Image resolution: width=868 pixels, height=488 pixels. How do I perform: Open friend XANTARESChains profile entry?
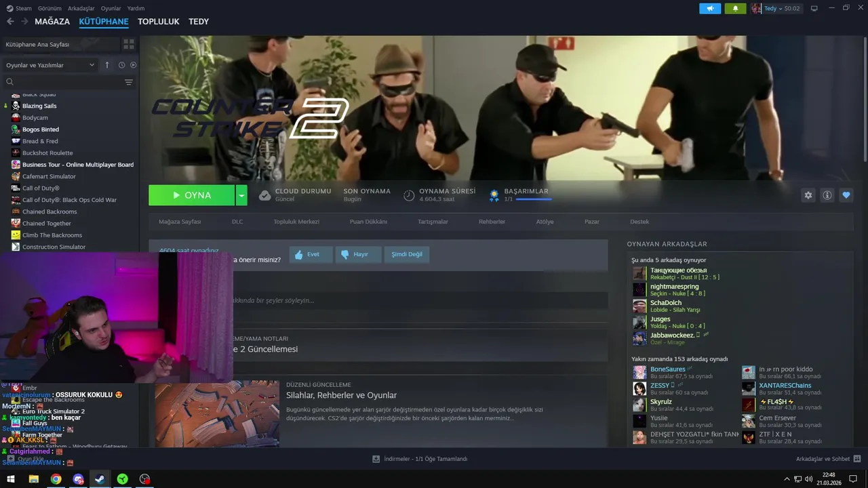tap(785, 386)
